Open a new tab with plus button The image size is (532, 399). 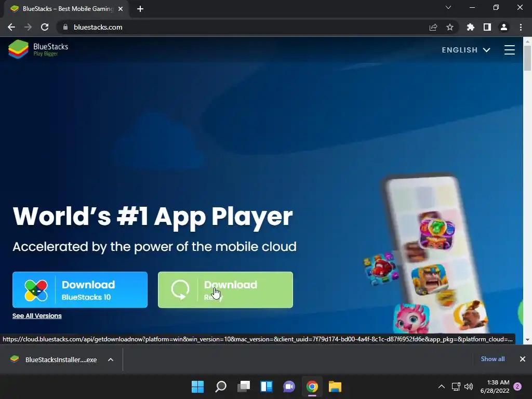click(x=140, y=9)
